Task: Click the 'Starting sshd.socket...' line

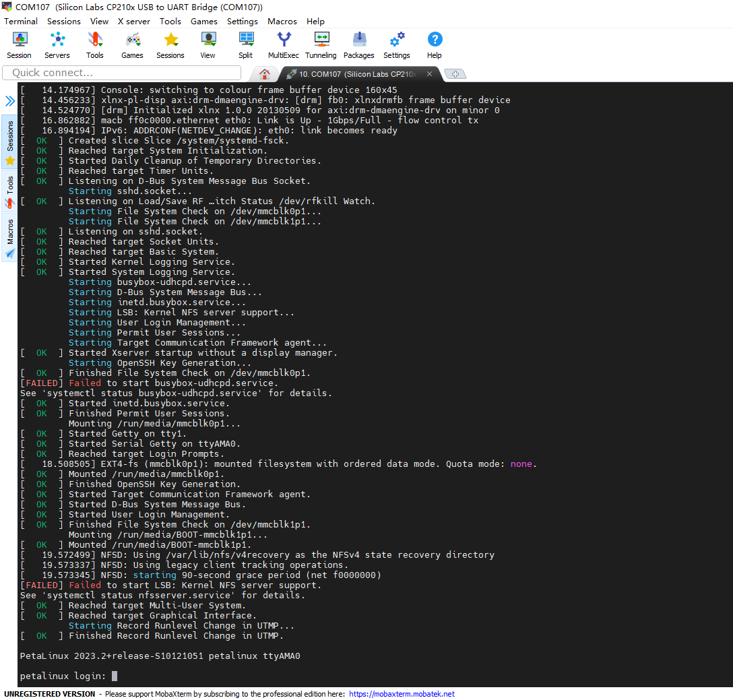Action: 130,191
